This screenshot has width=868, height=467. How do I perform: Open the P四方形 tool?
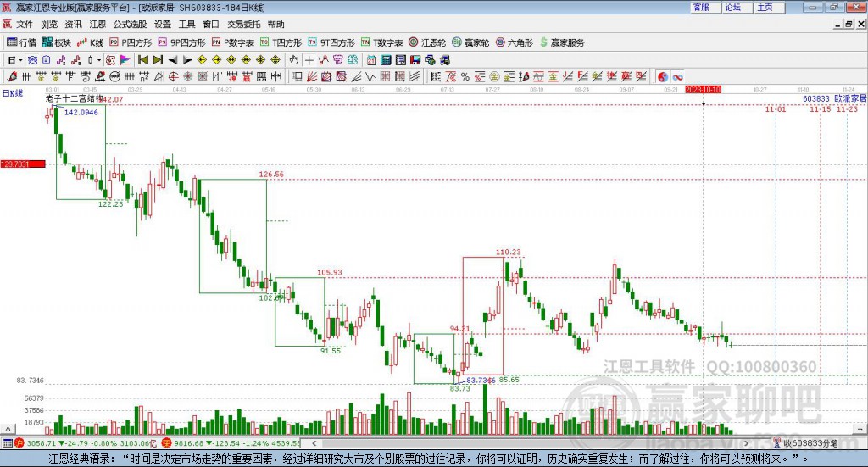[x=131, y=42]
